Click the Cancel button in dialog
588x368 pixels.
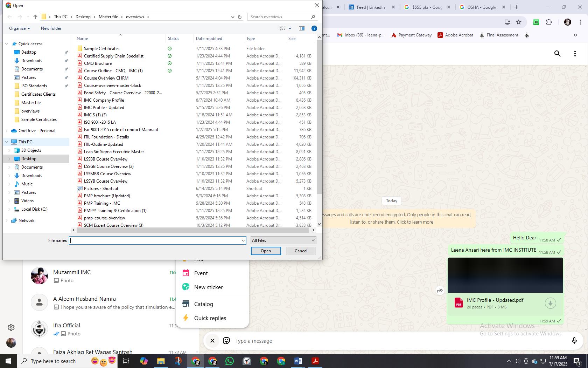[x=301, y=251]
